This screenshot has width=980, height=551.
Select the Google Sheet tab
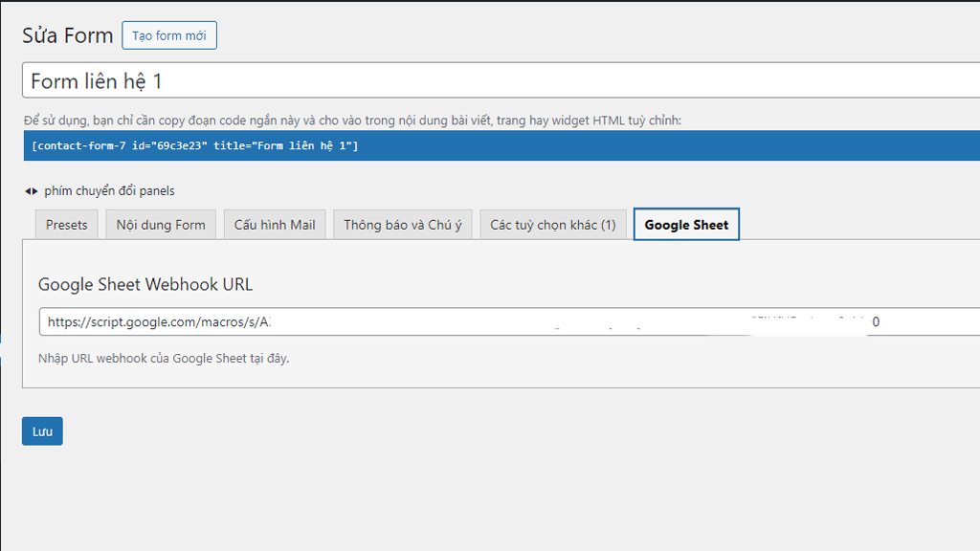click(686, 224)
